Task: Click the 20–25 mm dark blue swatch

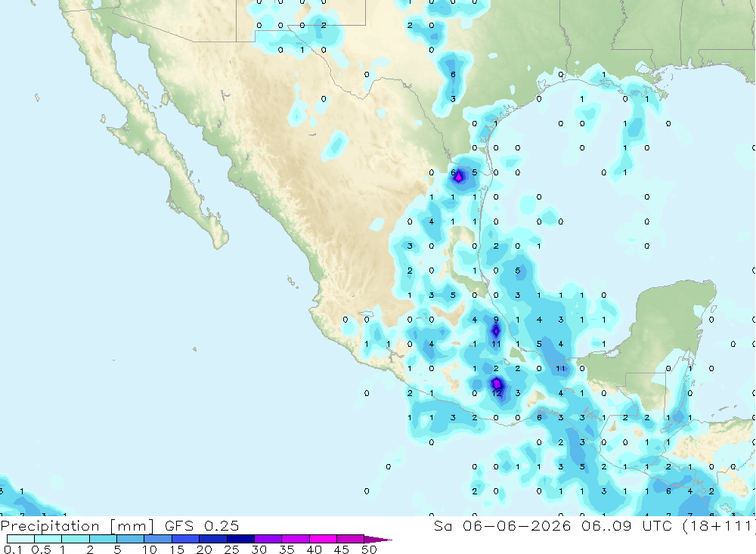Action: pos(213,539)
